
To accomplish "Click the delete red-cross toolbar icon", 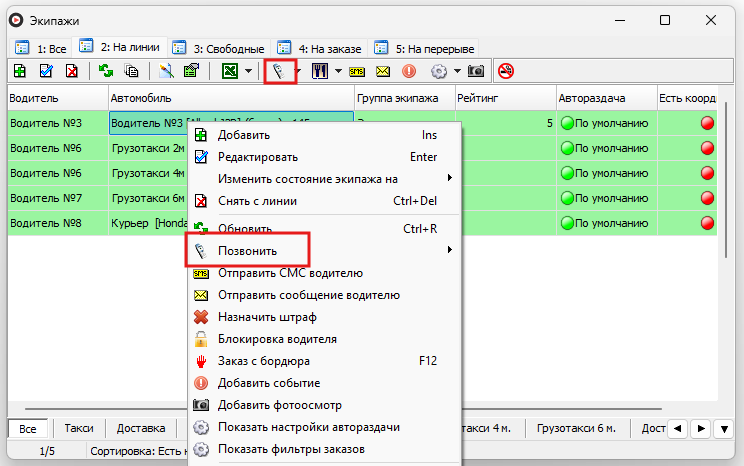I will (72, 71).
